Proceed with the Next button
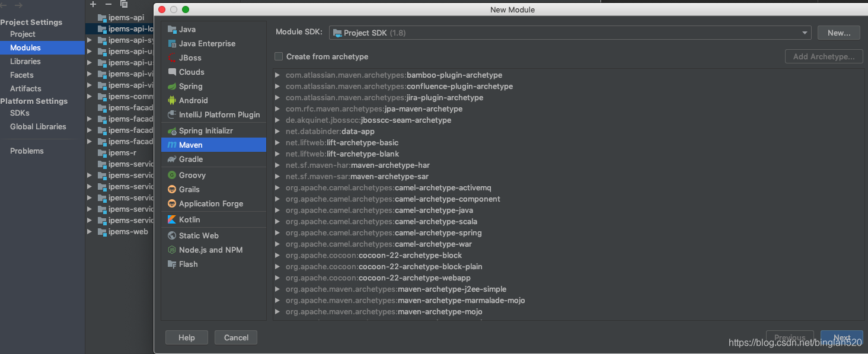 (x=842, y=337)
